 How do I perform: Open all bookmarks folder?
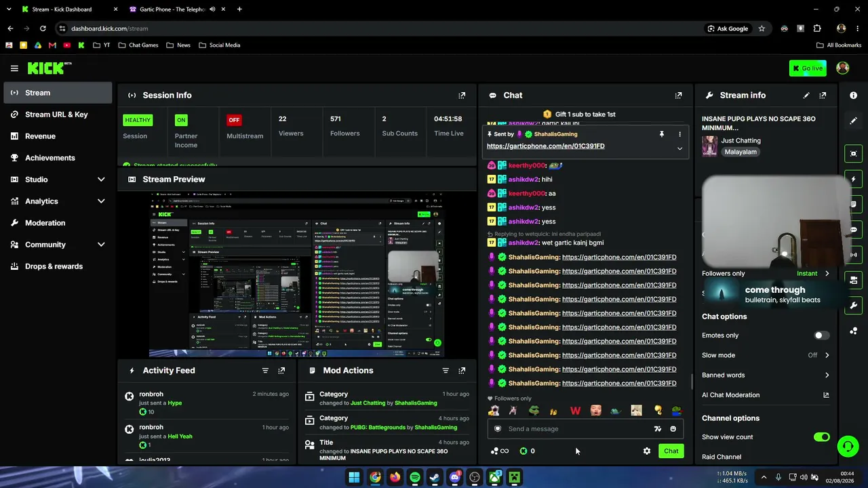tap(839, 45)
